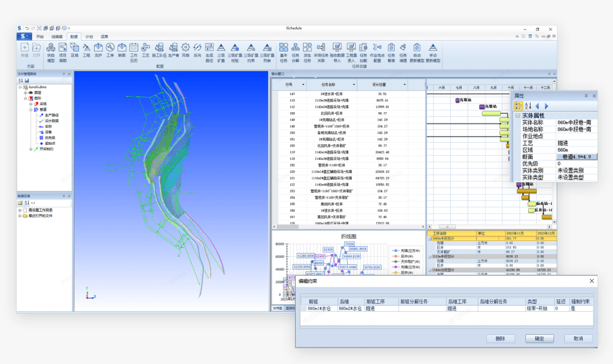Click the 项目周期 project period icon
The width and height of the screenshot is (613, 364).
(x=62, y=52)
